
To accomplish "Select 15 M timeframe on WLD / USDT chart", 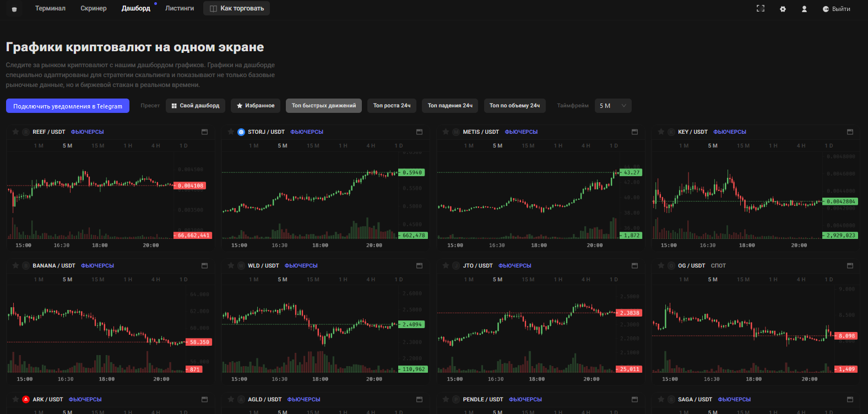I will click(313, 280).
